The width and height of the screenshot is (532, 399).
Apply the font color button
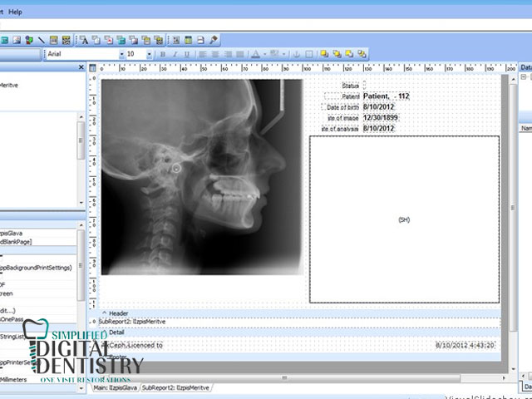point(256,54)
